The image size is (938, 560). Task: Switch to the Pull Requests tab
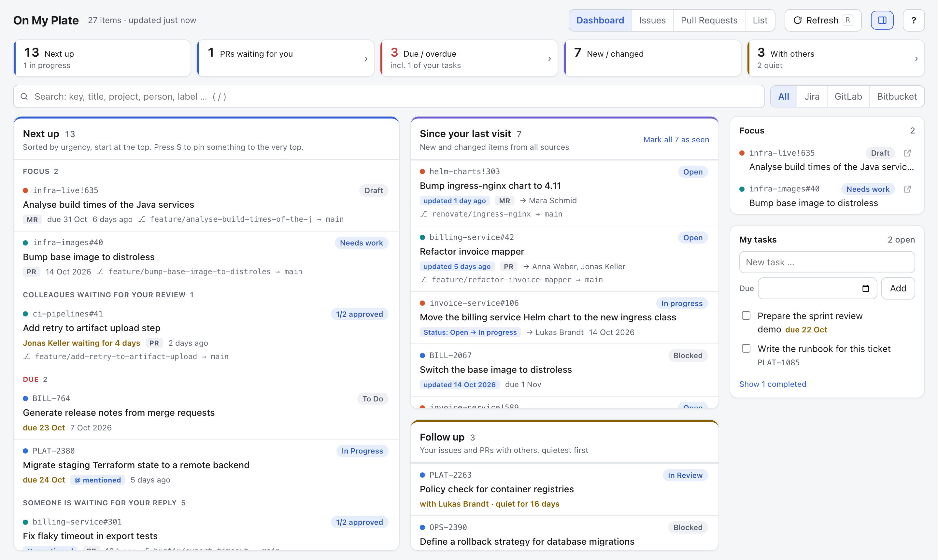coord(709,21)
